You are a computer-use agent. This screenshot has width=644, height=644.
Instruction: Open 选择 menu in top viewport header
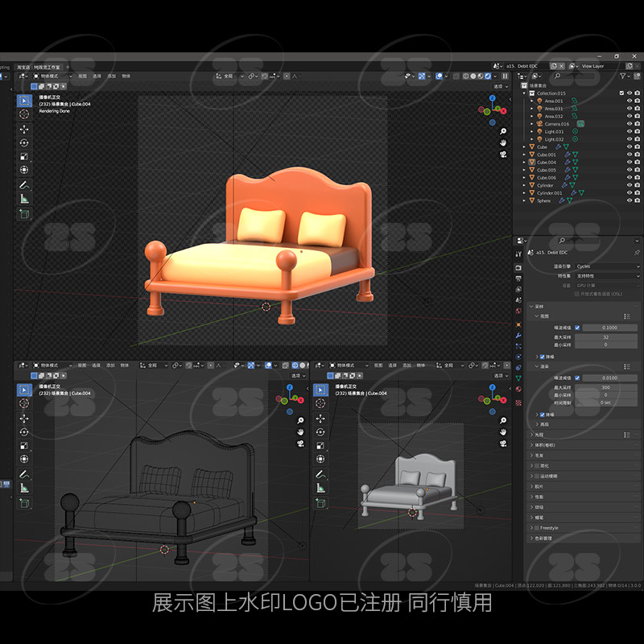coord(97,76)
